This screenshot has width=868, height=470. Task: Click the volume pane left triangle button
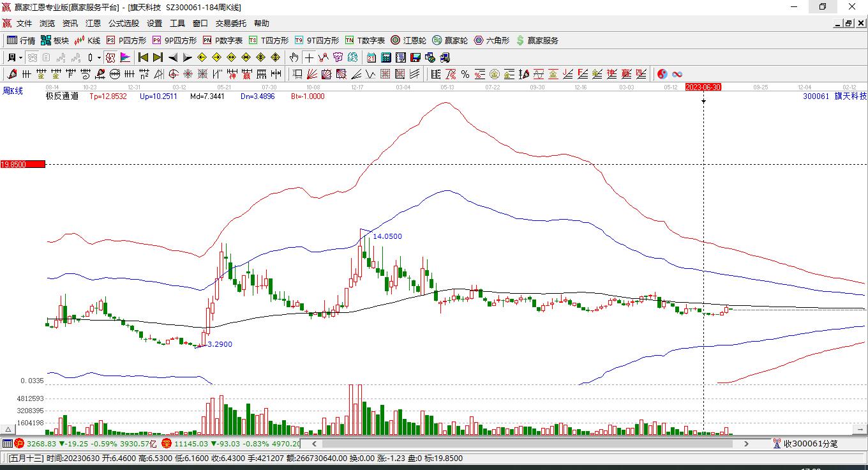click(9, 429)
